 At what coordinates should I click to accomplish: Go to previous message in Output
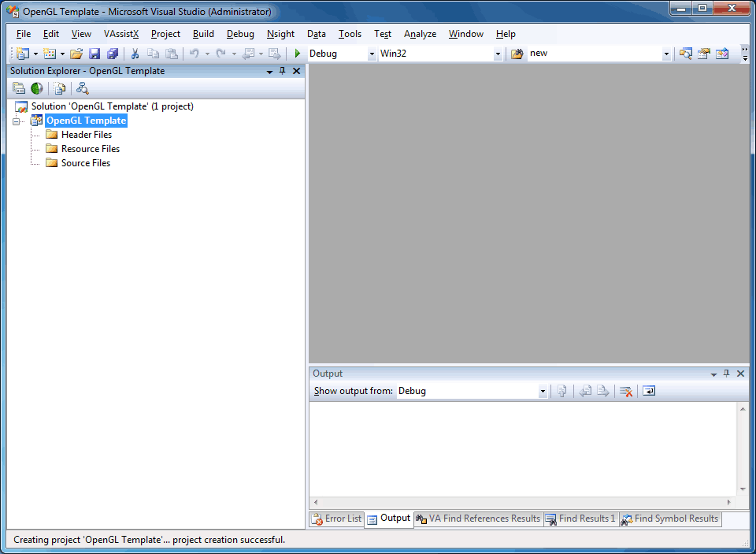pyautogui.click(x=585, y=392)
